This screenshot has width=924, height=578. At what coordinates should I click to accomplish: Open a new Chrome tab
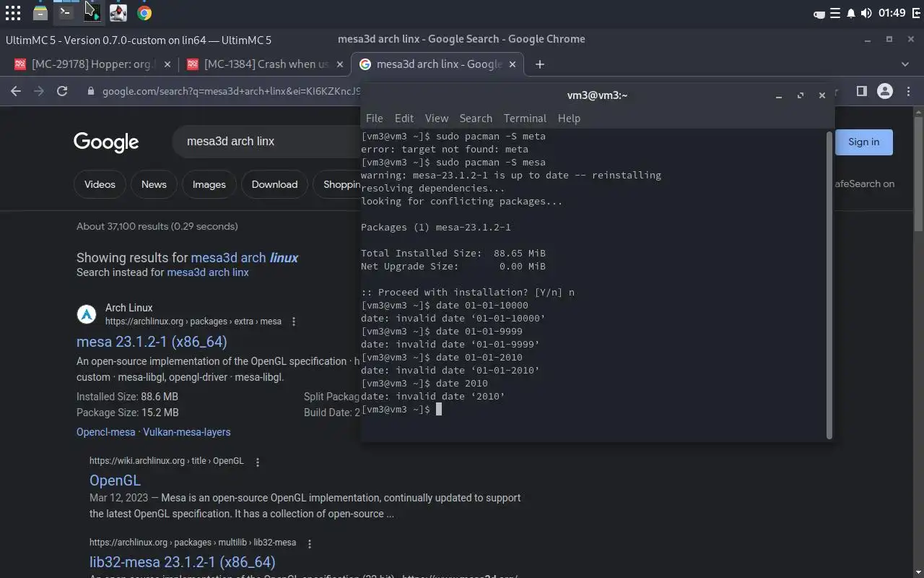539,64
